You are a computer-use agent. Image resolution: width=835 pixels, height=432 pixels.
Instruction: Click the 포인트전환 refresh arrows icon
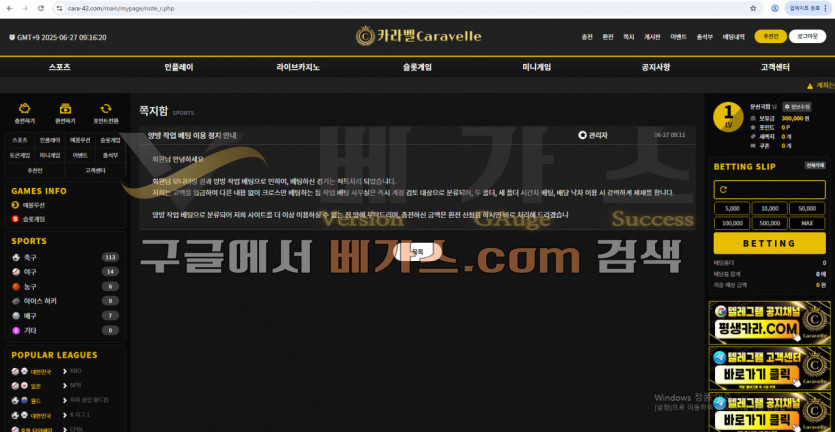(106, 109)
